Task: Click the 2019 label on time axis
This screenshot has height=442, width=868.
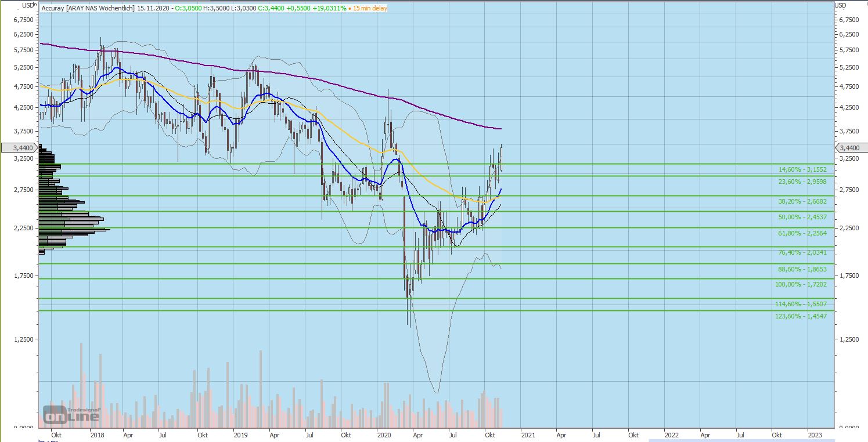Action: (240, 434)
